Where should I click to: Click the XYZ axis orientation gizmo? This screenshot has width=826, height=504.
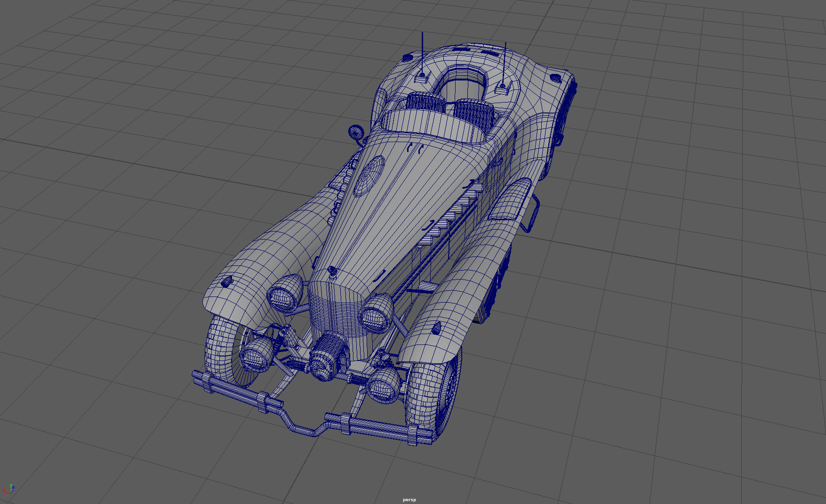(x=9, y=489)
